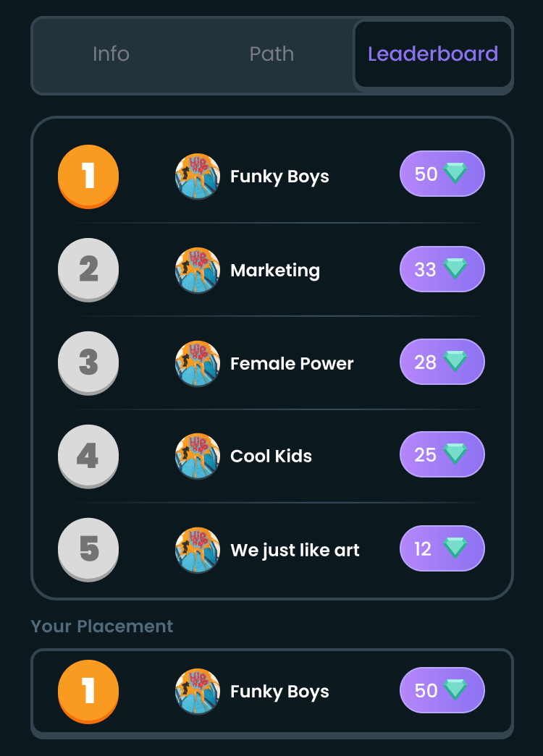543x756 pixels.
Task: Click the Cool Kids team avatar
Action: click(x=198, y=456)
